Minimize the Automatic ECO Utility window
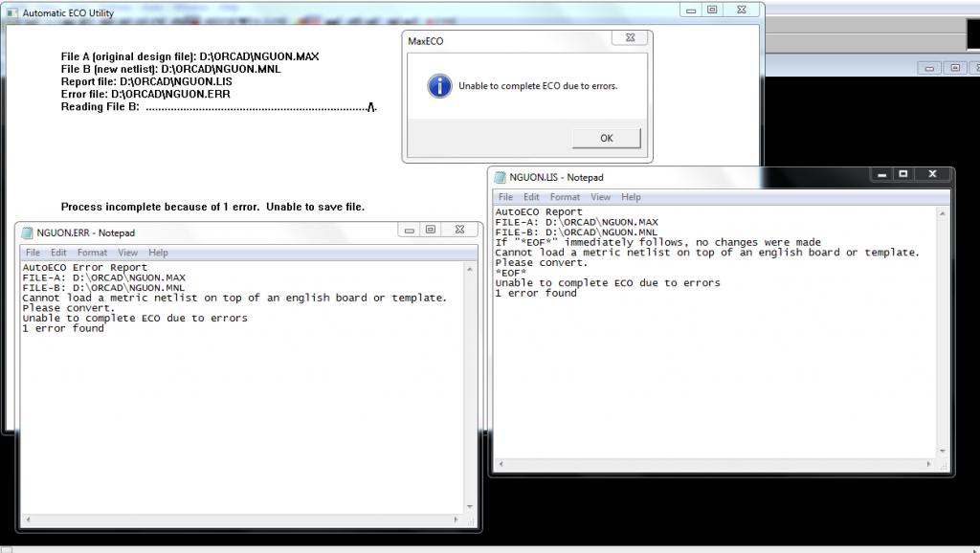 691,10
